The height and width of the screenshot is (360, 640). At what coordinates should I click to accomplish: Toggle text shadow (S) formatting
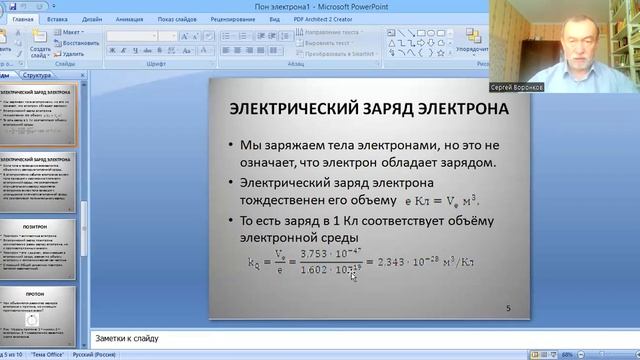tap(160, 51)
